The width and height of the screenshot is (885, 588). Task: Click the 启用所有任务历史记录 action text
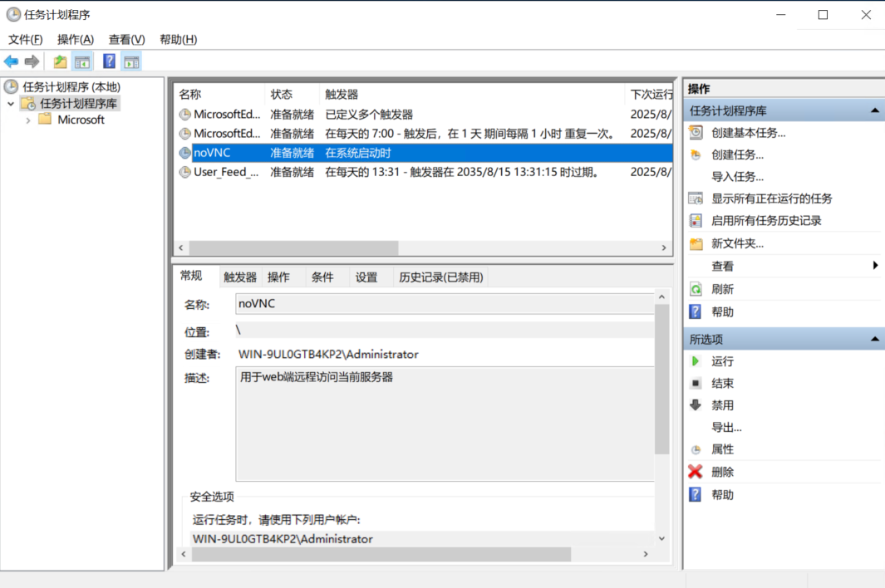click(766, 221)
